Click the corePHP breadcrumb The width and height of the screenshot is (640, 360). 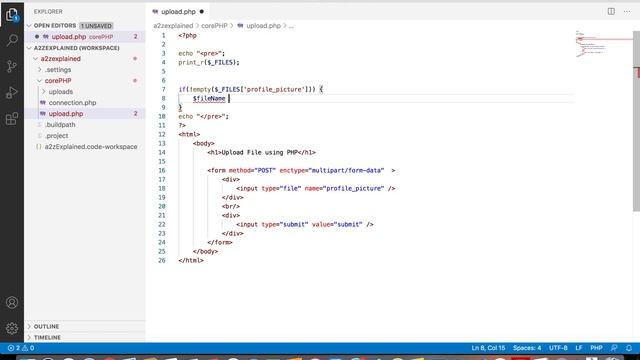[214, 26]
